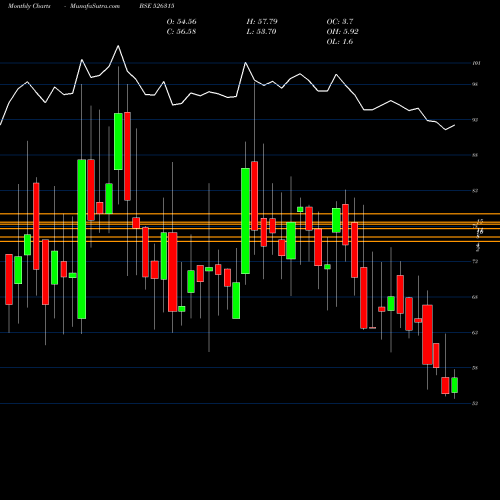Viewport: 500px width, 500px height.
Task: Click the "OC: 3.7" value
Action: point(340,22)
